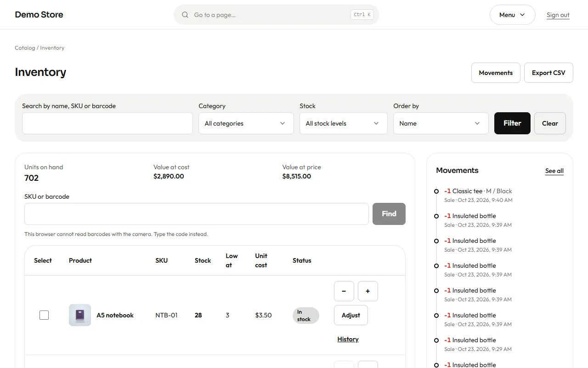Click the A5 notebook product thumbnail
The height and width of the screenshot is (368, 588).
(80, 315)
